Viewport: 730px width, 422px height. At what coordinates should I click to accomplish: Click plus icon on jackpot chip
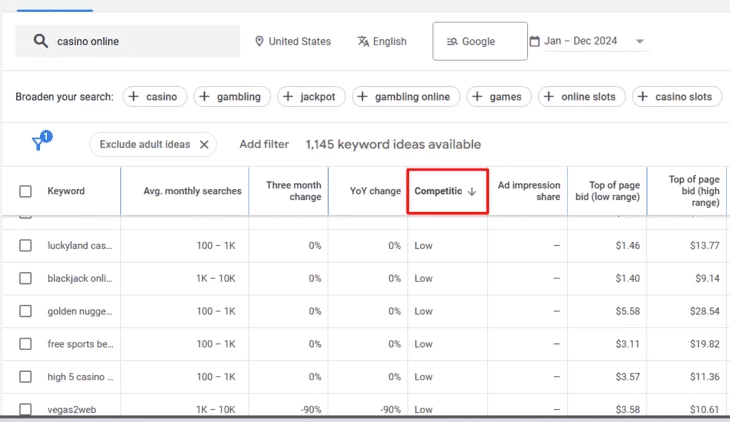(288, 96)
